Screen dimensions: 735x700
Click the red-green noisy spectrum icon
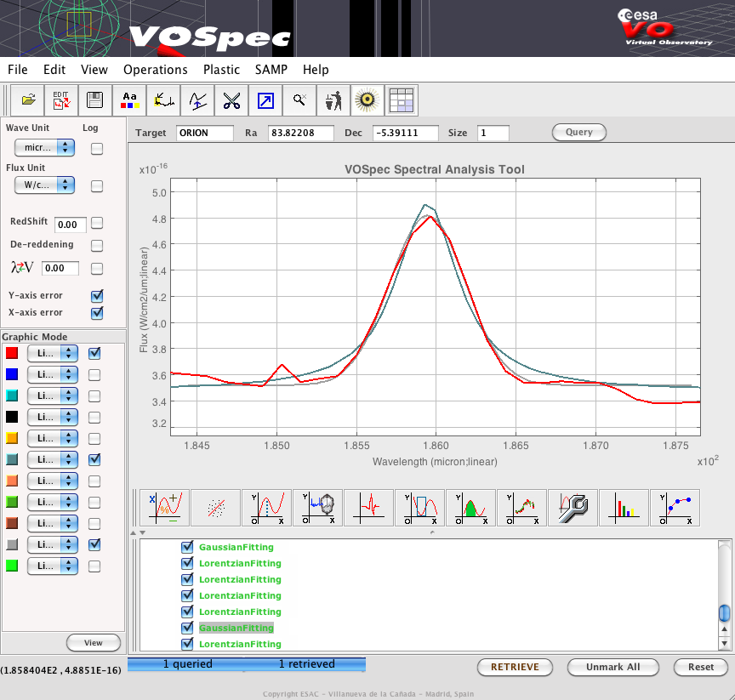[522, 508]
